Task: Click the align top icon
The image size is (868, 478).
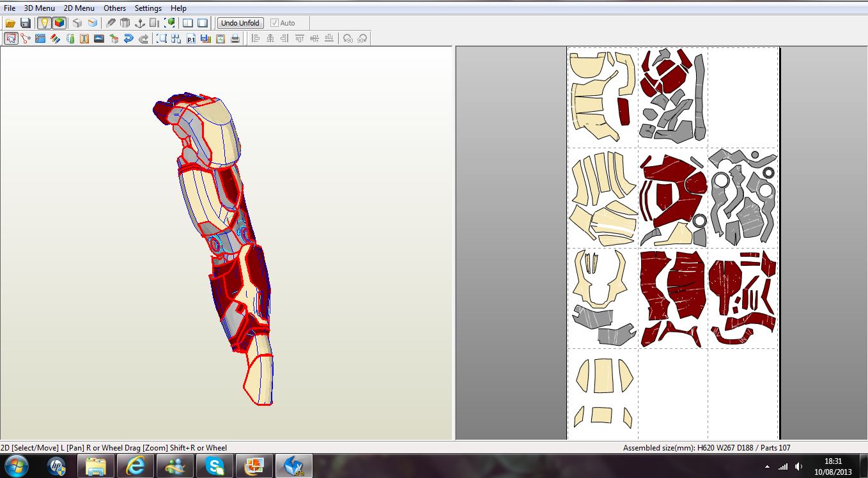Action: pos(300,38)
